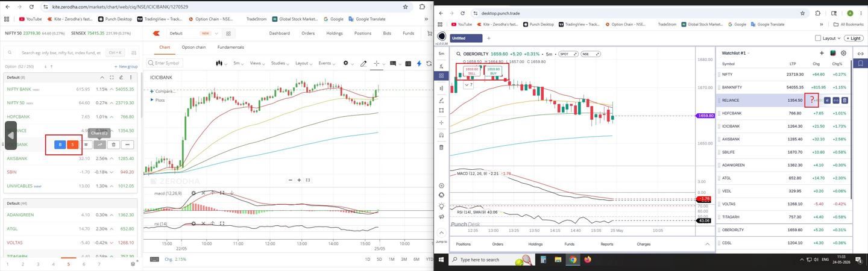Click Compare in the Kite chart legend
The width and height of the screenshot is (868, 271).
pos(163,91)
